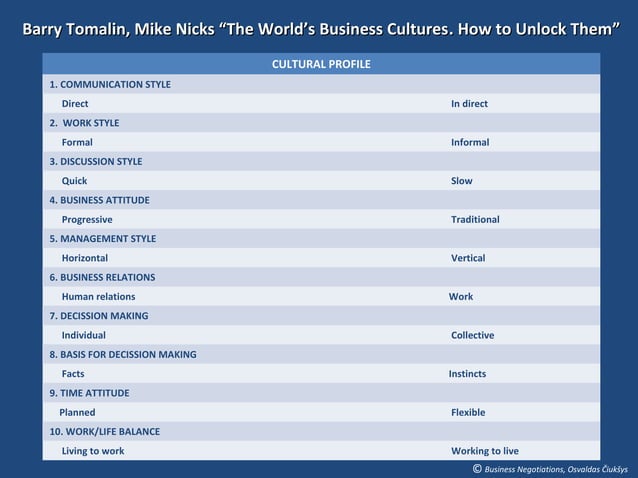Click the 'Living to work' cell
Viewport: 638px width, 478px height.
point(93,451)
